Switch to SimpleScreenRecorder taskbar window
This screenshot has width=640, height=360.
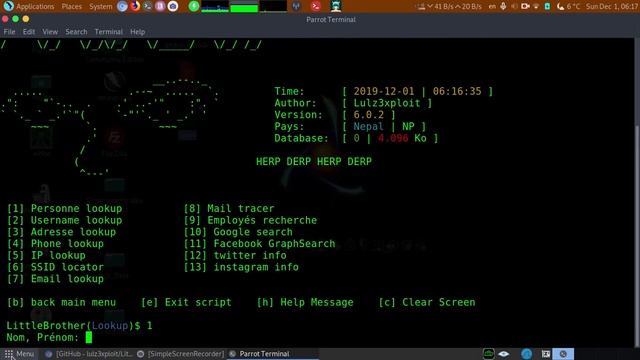pyautogui.click(x=181, y=354)
